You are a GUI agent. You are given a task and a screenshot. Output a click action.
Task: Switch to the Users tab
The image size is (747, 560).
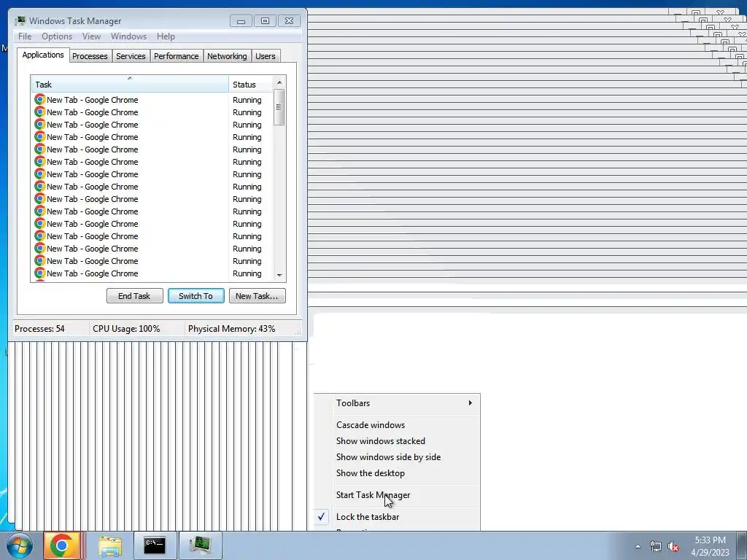pos(265,56)
